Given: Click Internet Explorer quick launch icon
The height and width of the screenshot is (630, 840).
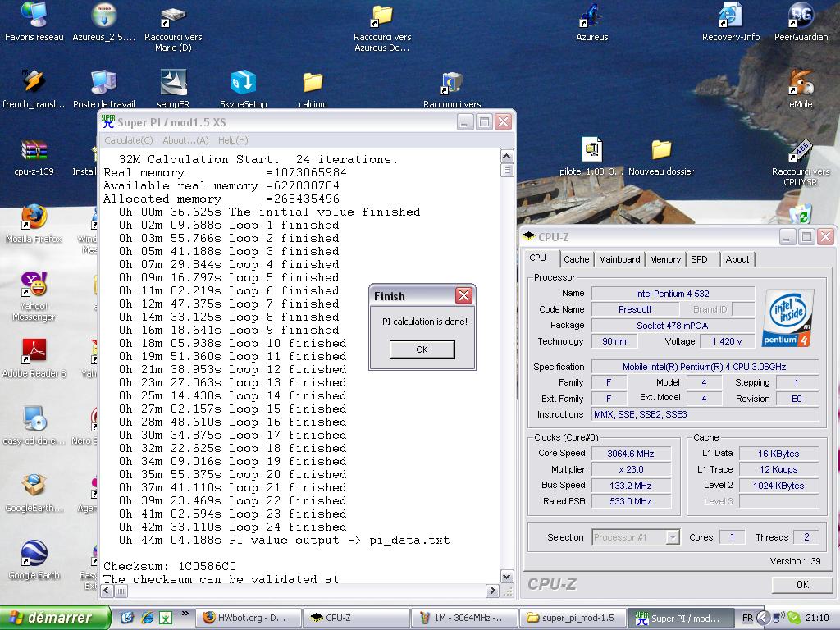Looking at the screenshot, I should [148, 618].
